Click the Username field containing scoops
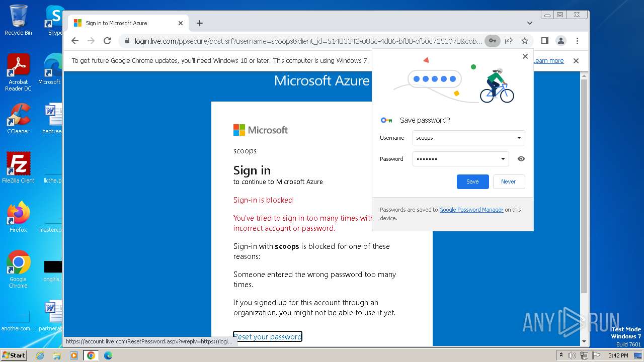Image resolution: width=644 pixels, height=362 pixels. [x=468, y=138]
